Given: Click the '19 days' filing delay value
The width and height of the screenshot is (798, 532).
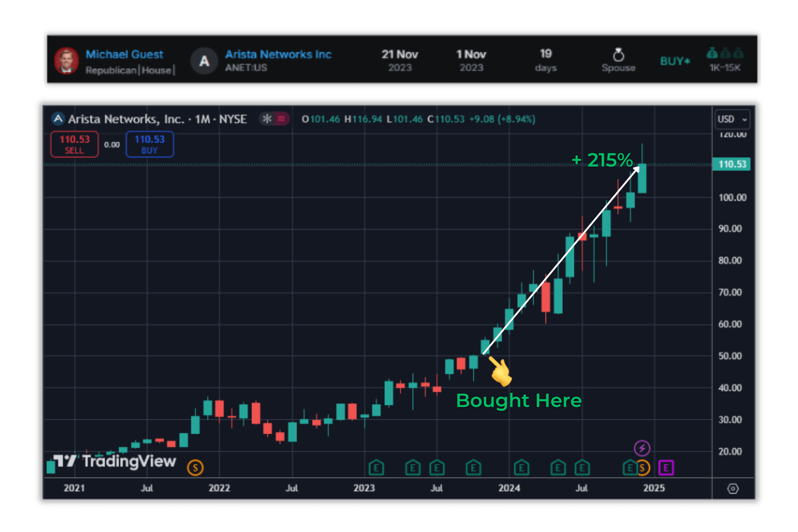Looking at the screenshot, I should point(546,60).
